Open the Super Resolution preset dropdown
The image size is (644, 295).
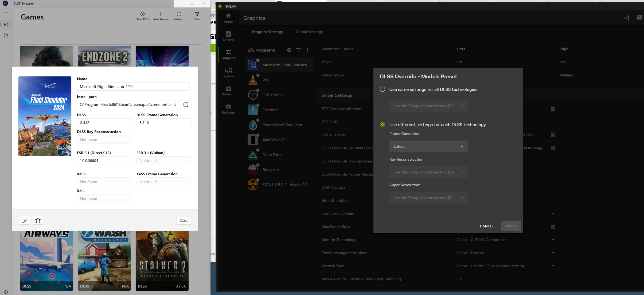point(428,198)
